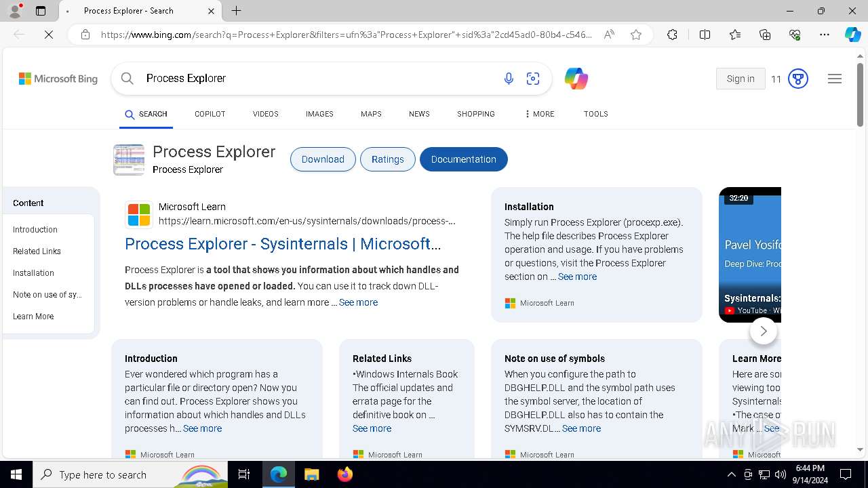Go to Microsoft Bing home logo

(58, 79)
